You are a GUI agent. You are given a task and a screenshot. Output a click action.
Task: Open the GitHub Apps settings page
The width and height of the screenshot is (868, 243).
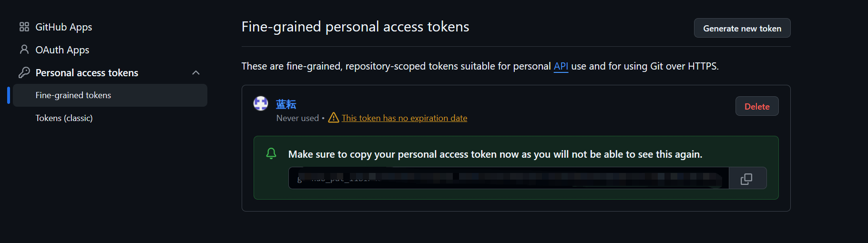(64, 27)
